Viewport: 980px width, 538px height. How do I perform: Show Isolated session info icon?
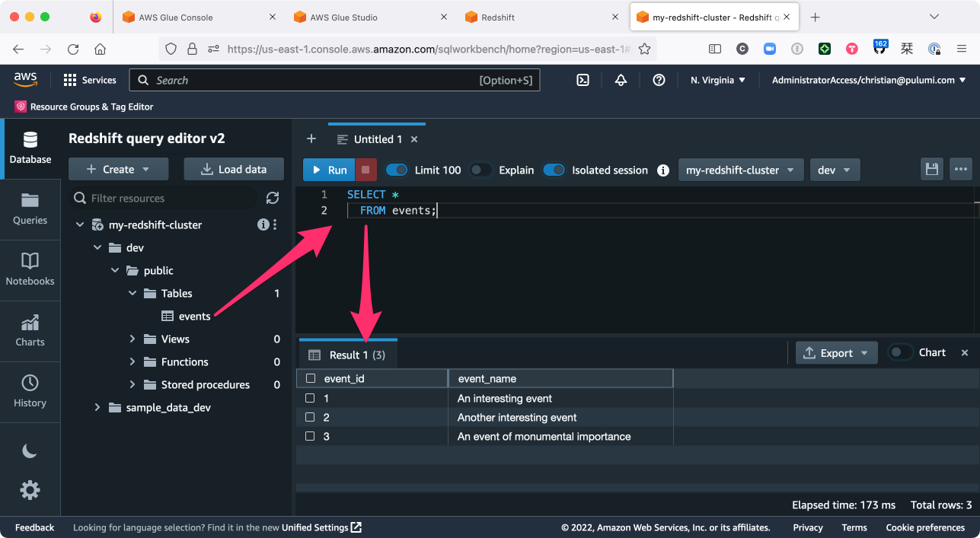point(663,170)
